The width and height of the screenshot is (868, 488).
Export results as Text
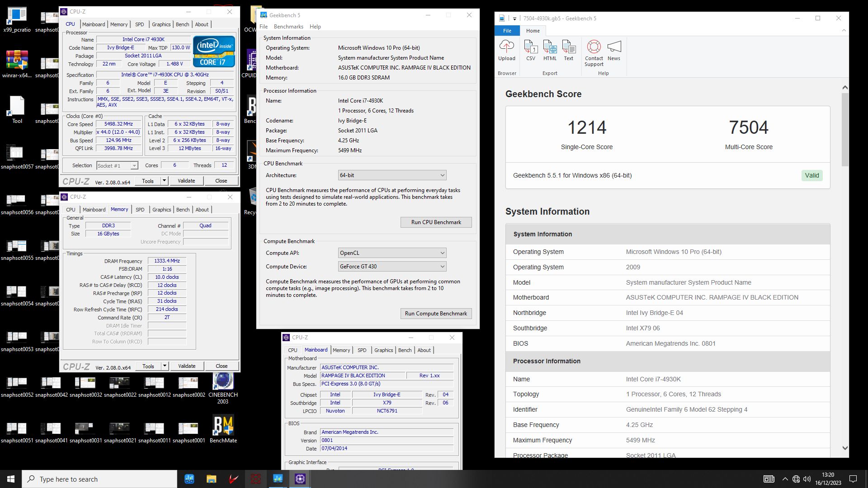[569, 50]
